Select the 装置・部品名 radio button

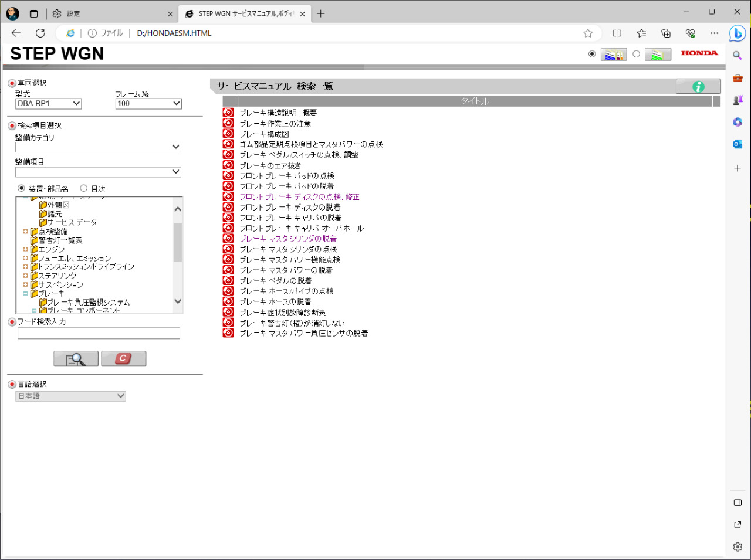point(22,188)
